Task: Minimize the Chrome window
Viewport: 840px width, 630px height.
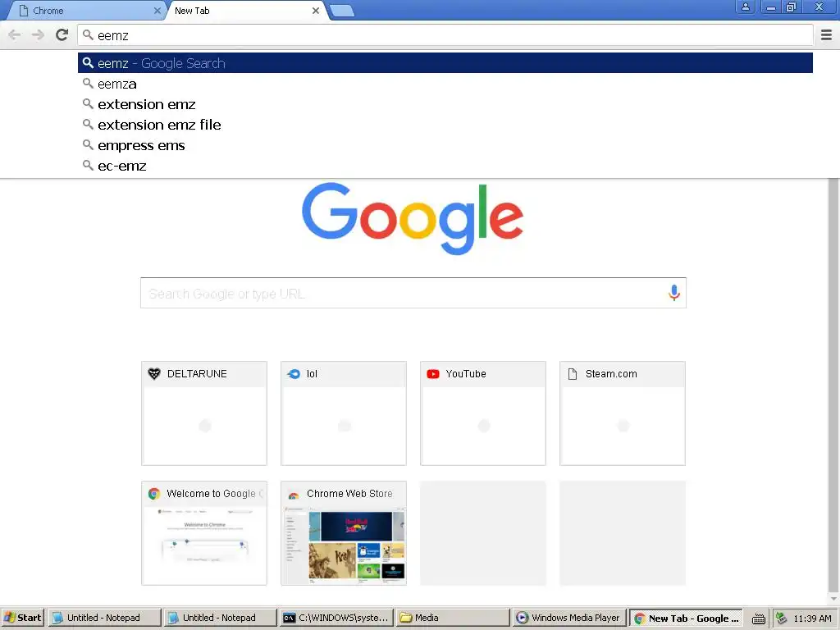Action: pyautogui.click(x=771, y=7)
